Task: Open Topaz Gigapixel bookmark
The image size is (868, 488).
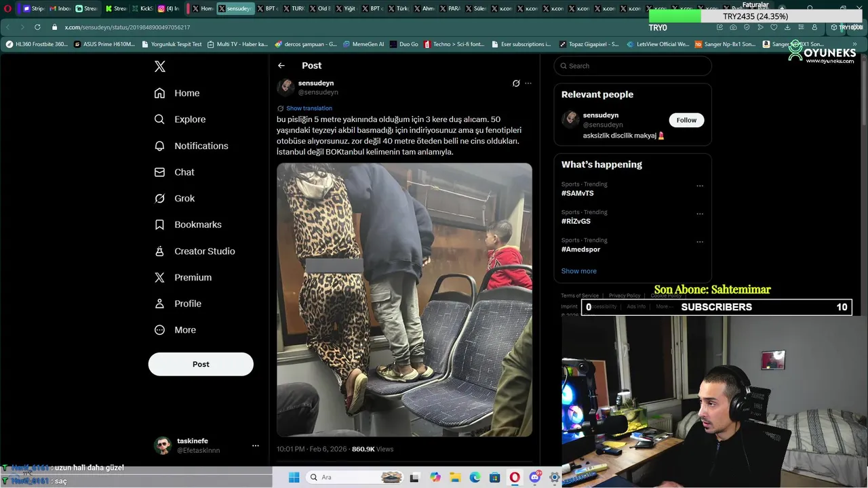Action: coord(589,44)
